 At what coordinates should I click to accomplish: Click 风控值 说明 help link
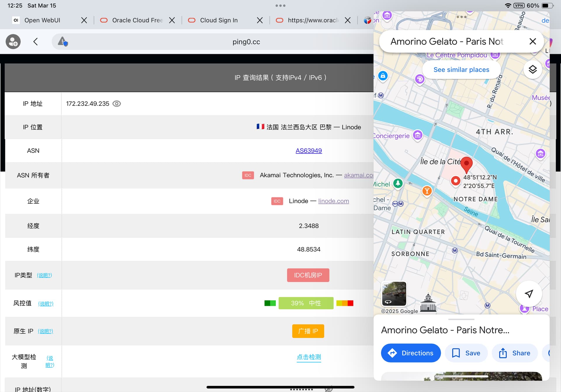pyautogui.click(x=46, y=303)
